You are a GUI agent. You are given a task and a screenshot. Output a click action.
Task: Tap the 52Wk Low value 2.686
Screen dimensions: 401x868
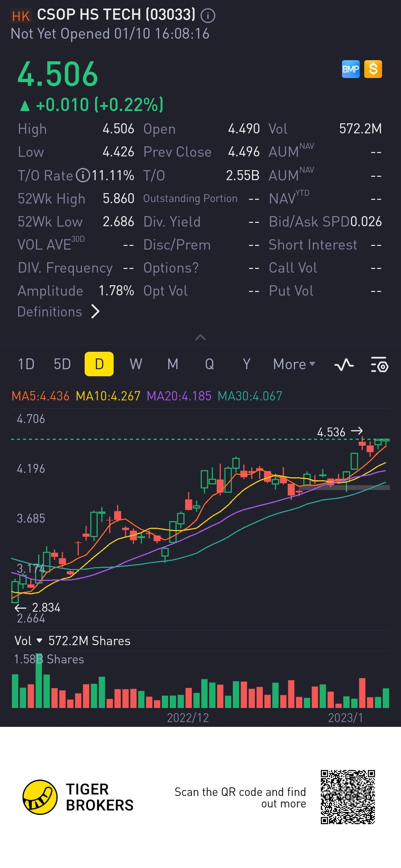tap(118, 221)
